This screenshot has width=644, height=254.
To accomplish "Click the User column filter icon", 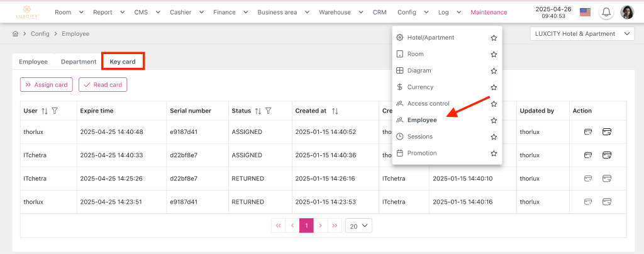I will click(x=55, y=111).
